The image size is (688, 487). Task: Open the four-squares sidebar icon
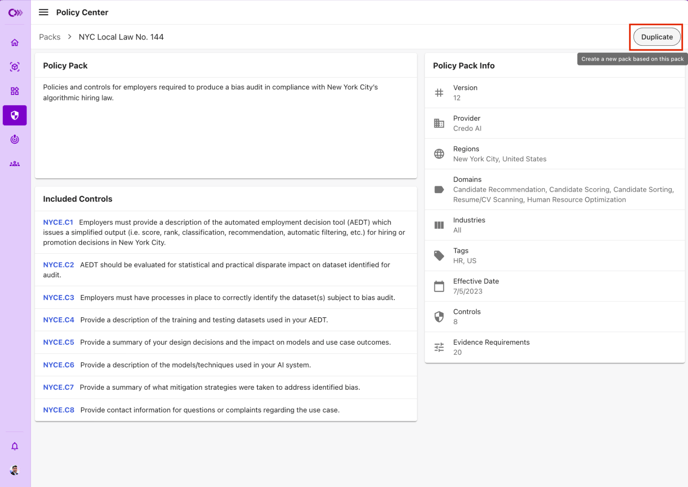click(15, 91)
